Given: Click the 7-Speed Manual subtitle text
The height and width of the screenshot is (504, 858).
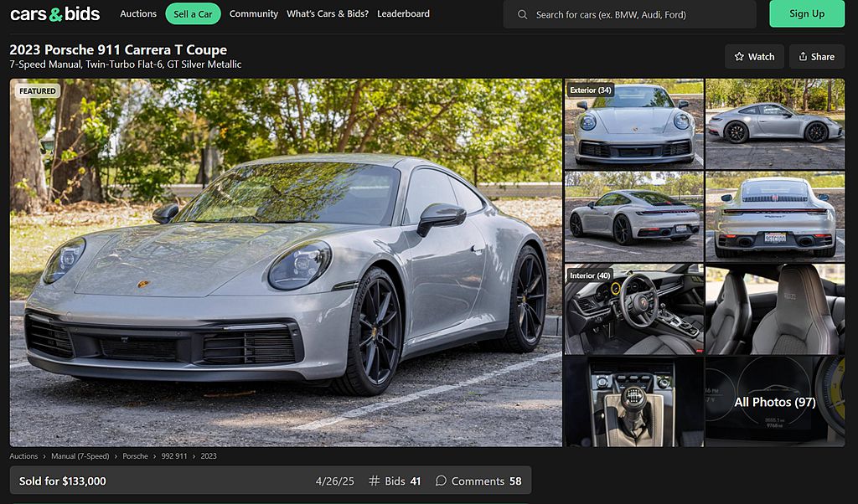Looking at the screenshot, I should tap(126, 64).
